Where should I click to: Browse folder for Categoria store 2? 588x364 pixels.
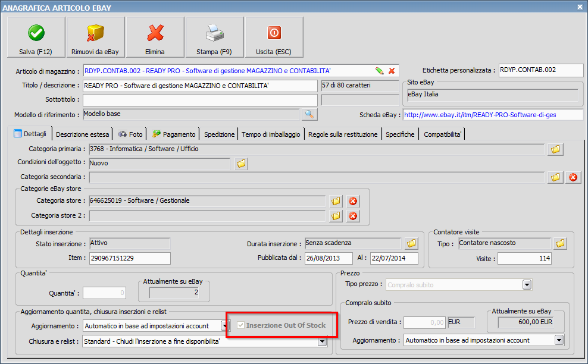click(336, 216)
